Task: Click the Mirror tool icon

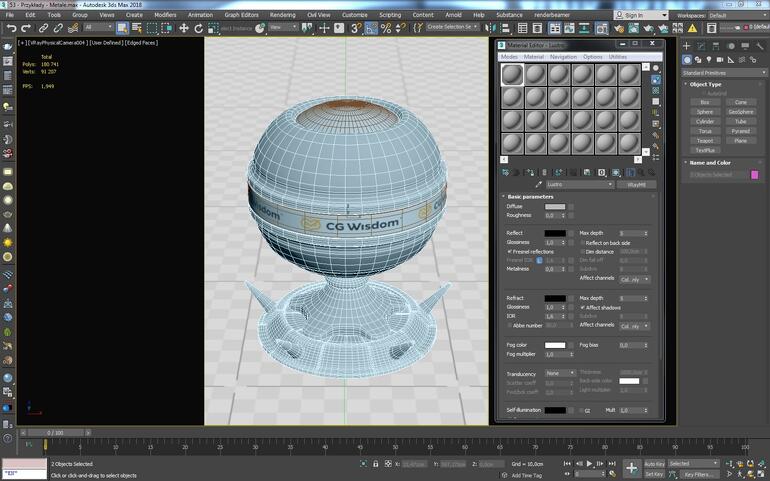Action: (x=491, y=28)
